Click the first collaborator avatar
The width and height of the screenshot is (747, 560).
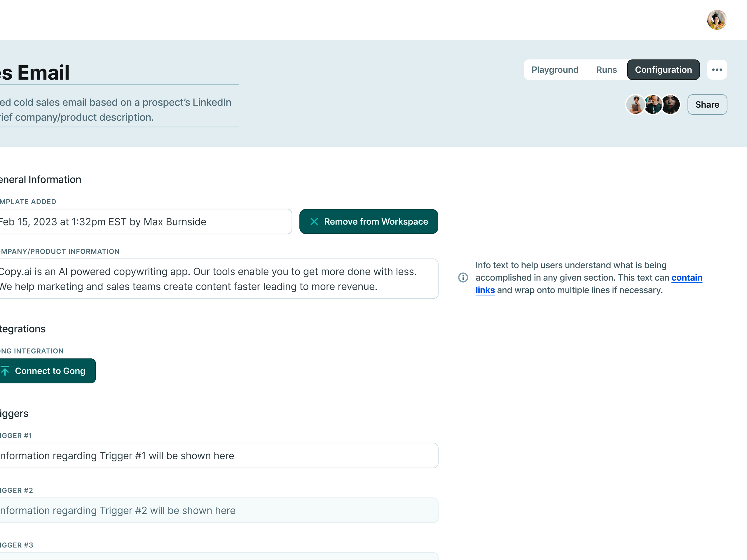point(636,105)
